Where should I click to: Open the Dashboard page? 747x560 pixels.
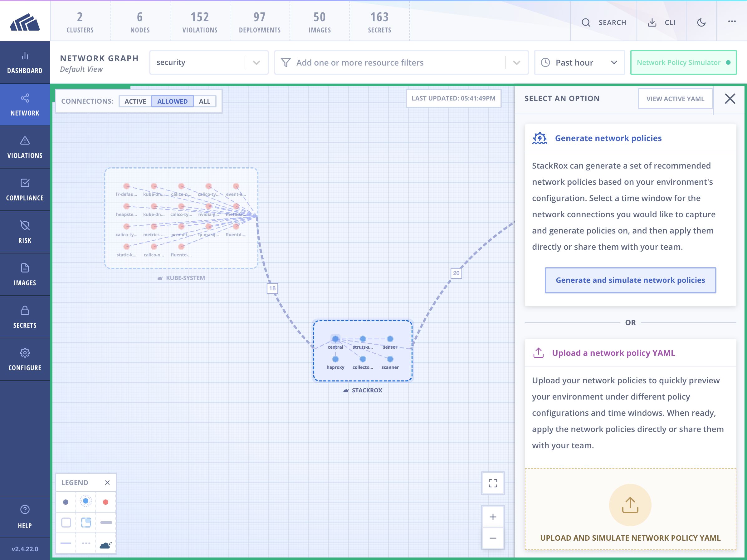(25, 62)
